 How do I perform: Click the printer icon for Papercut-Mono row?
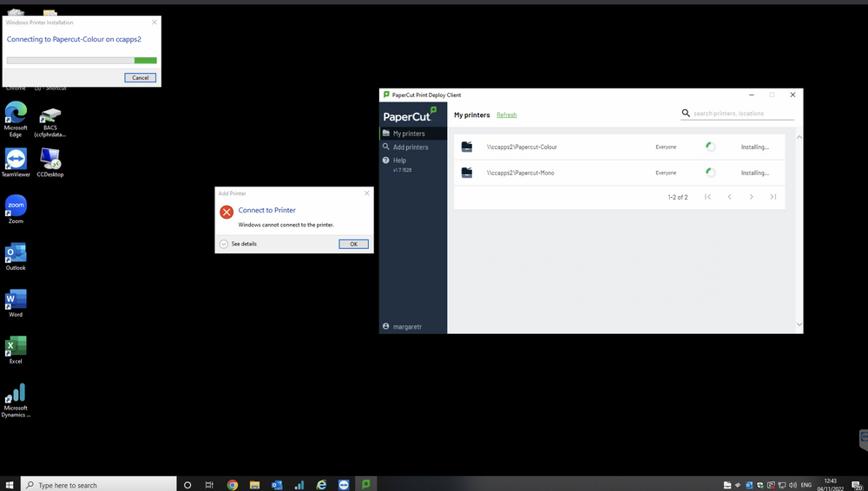tap(467, 173)
